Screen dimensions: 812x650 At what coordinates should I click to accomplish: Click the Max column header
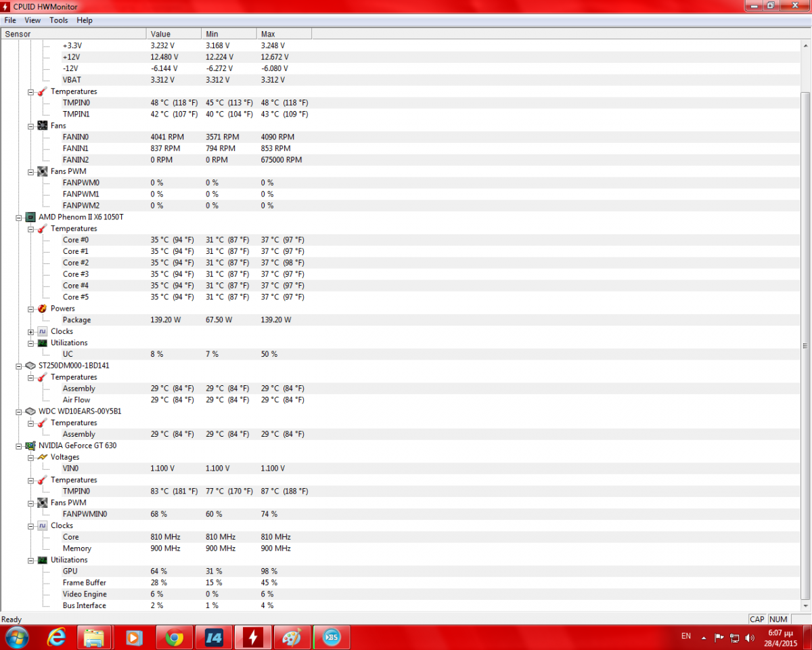point(284,34)
